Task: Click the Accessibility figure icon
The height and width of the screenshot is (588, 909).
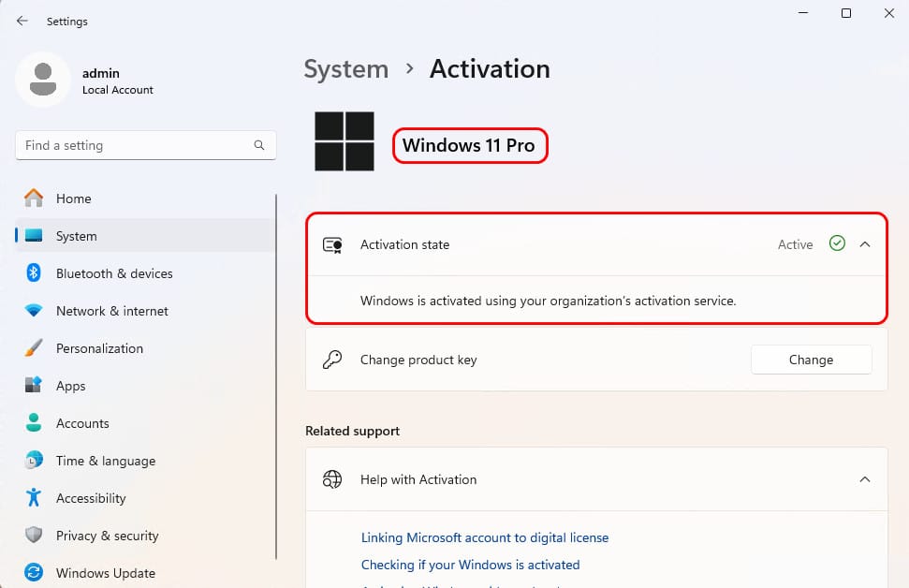Action: click(34, 497)
